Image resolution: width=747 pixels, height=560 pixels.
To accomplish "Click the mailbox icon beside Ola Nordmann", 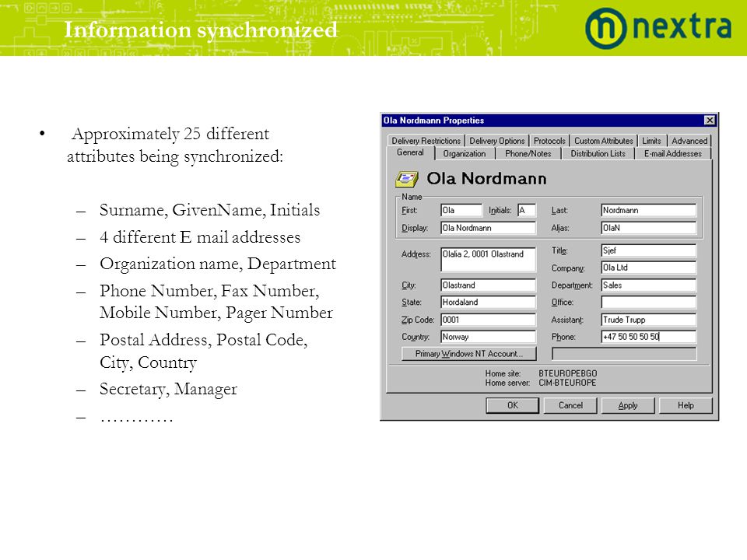I will pyautogui.click(x=406, y=179).
